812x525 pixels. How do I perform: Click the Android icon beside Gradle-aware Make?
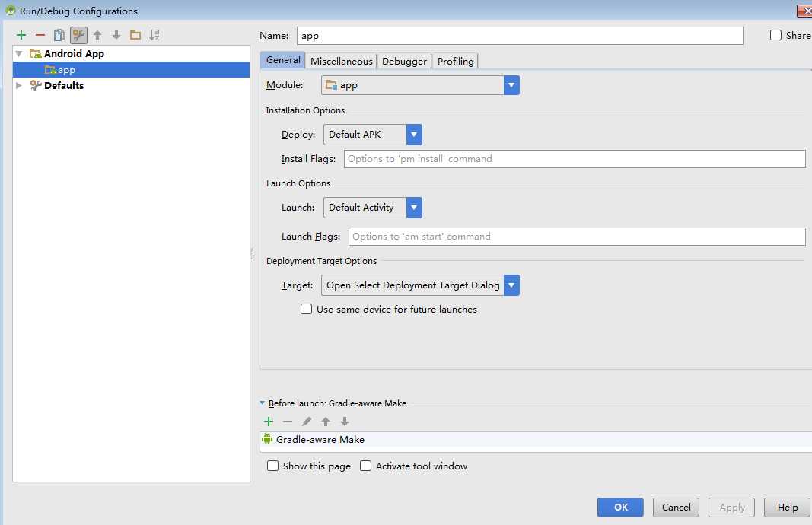coord(267,439)
